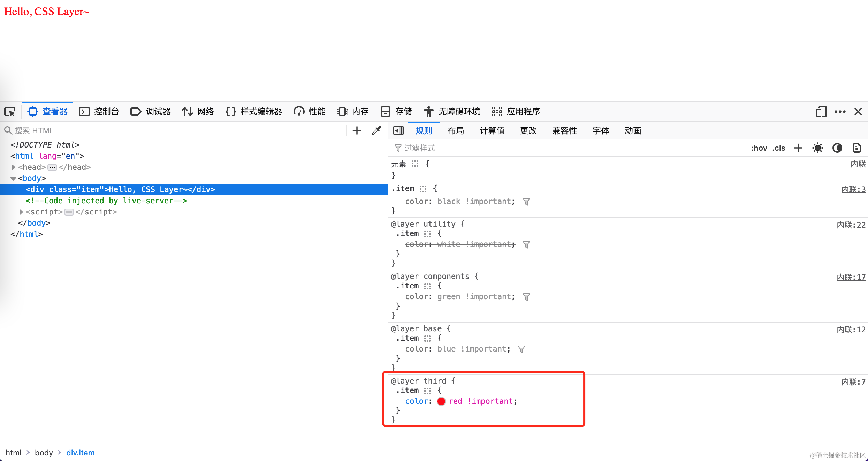This screenshot has width=868, height=461.
Task: Switch to the 计算值 tab
Action: pyautogui.click(x=492, y=130)
